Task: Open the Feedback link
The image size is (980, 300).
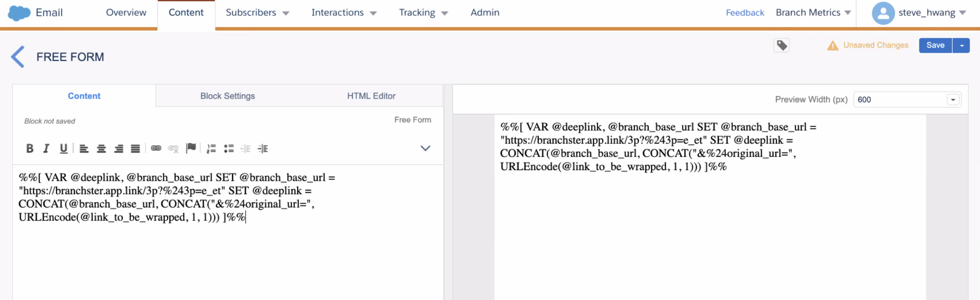Action: pyautogui.click(x=745, y=13)
